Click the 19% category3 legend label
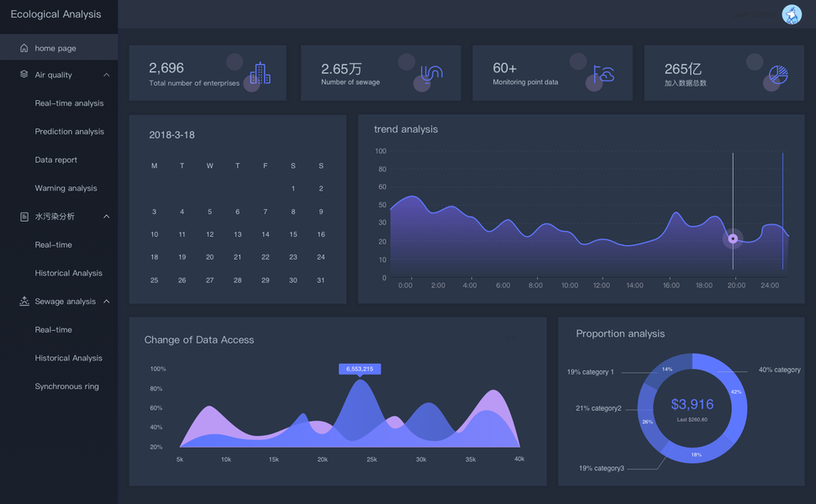Viewport: 816px width, 504px height. tap(601, 468)
